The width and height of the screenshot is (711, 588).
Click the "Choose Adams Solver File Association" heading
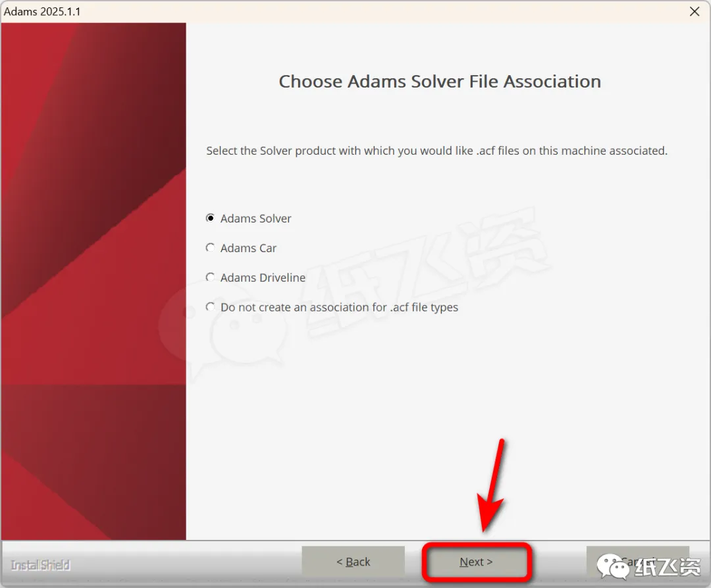440,82
